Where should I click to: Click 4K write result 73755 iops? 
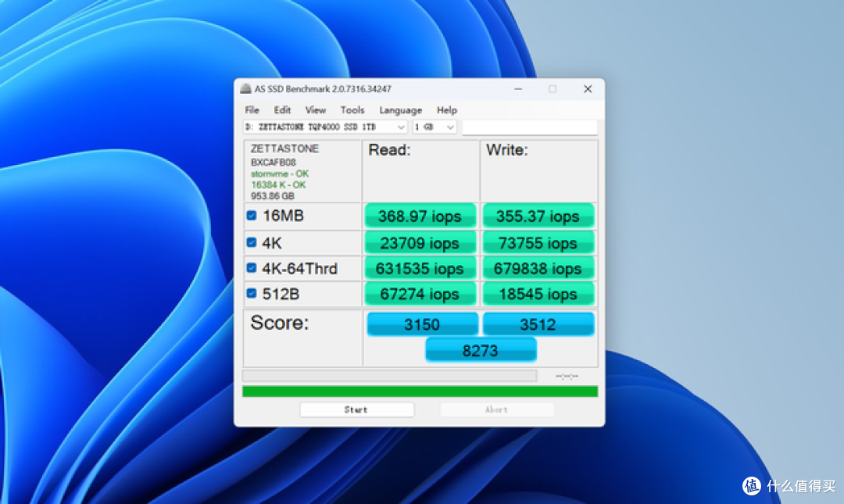(x=538, y=243)
